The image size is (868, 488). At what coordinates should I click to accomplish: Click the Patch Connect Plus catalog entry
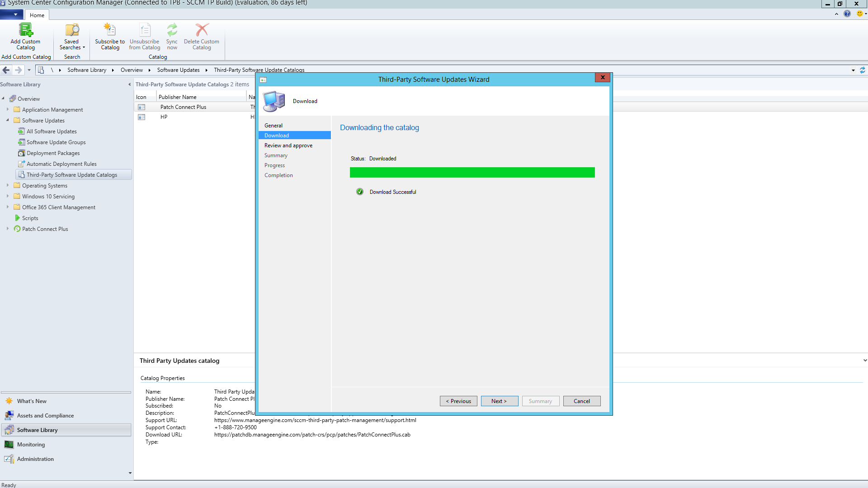pyautogui.click(x=183, y=107)
